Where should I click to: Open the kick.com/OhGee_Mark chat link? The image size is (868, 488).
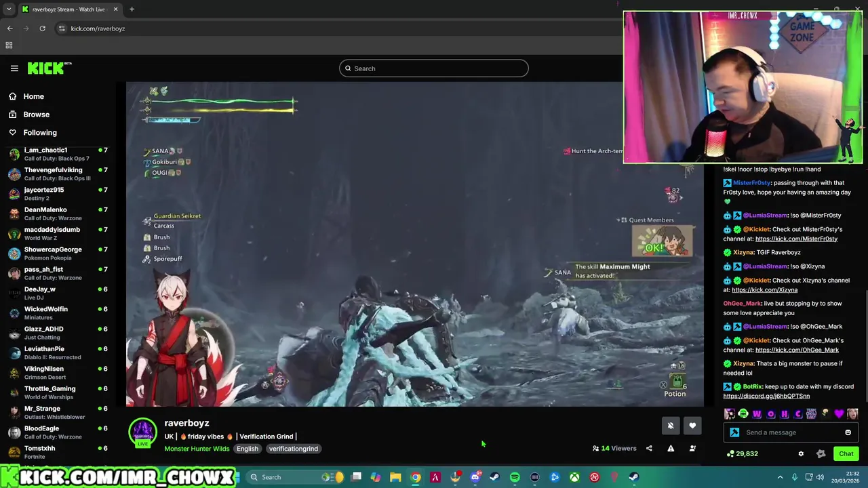click(797, 350)
